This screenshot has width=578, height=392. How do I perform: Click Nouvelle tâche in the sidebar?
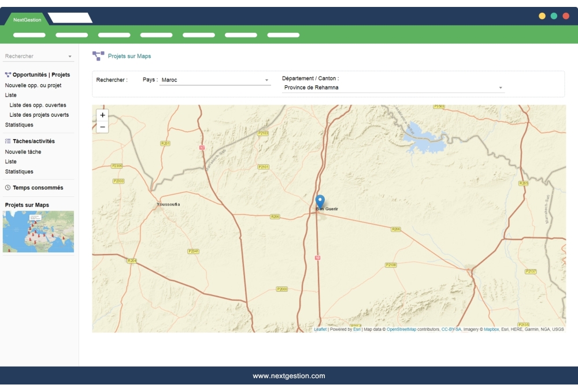point(23,151)
